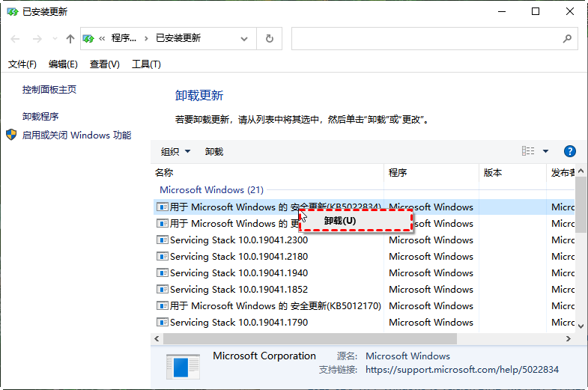Image resolution: width=588 pixels, height=390 pixels.
Task: Expand the view options dropdown arrow
Action: (545, 151)
